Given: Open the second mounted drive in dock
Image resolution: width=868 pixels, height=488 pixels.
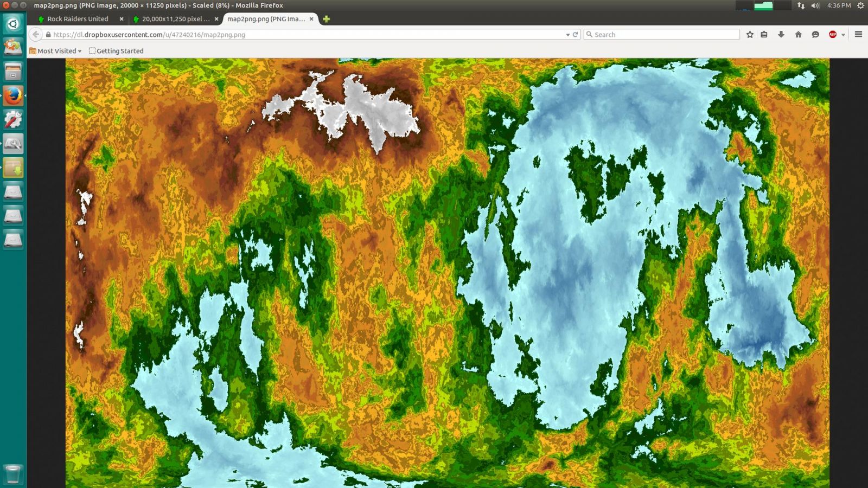Looking at the screenshot, I should (13, 215).
